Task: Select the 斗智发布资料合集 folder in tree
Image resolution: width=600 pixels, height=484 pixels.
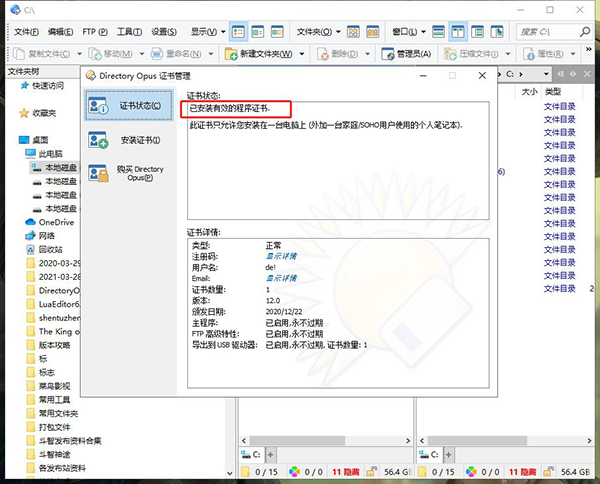Action: (70, 441)
